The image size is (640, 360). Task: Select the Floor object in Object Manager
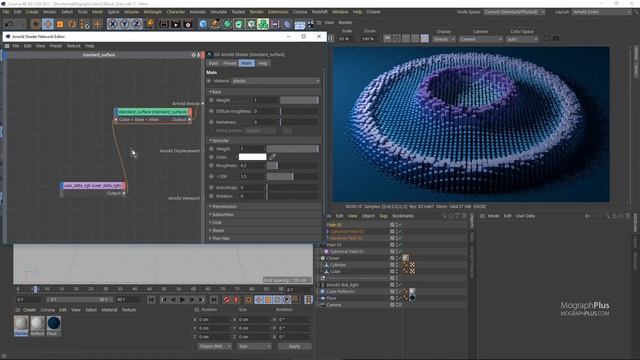pyautogui.click(x=331, y=298)
